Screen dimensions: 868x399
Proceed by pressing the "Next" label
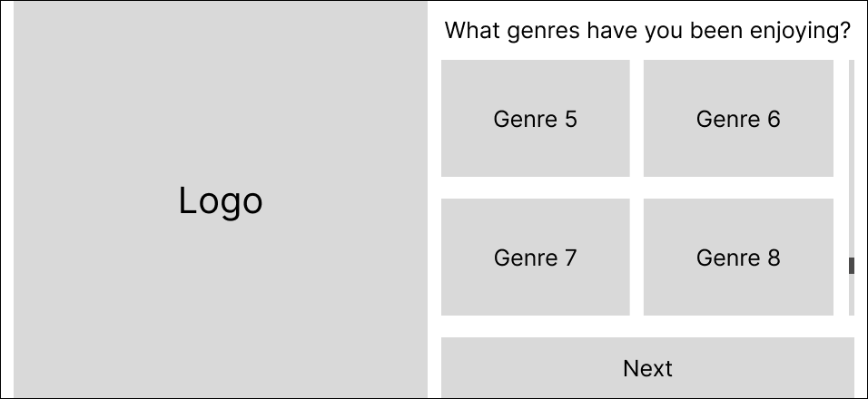[x=647, y=368]
